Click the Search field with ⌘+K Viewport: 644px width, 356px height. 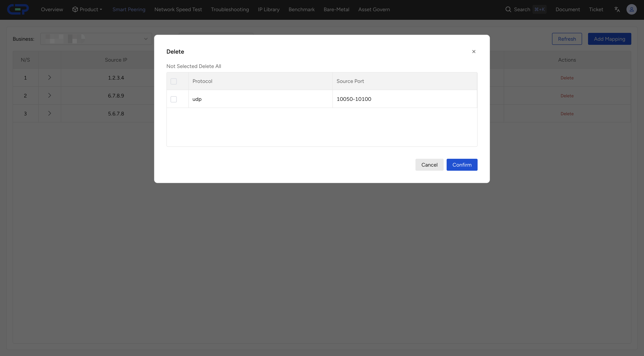(x=526, y=10)
